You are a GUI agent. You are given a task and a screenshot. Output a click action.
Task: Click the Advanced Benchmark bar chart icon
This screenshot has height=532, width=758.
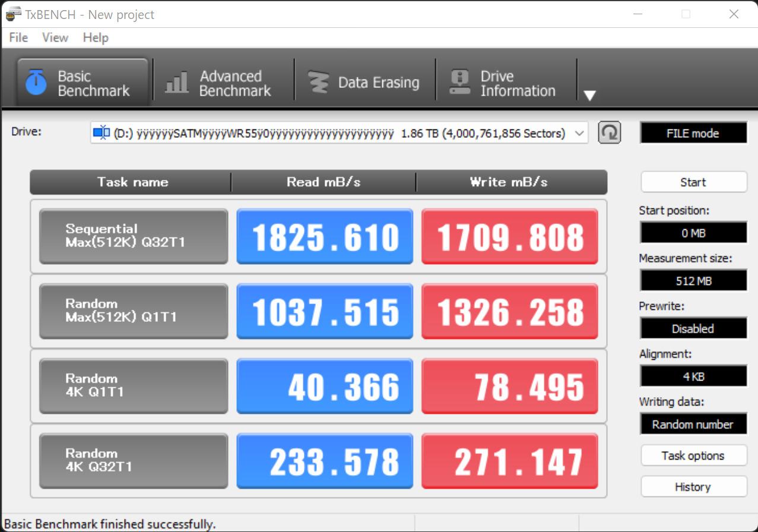tap(176, 83)
